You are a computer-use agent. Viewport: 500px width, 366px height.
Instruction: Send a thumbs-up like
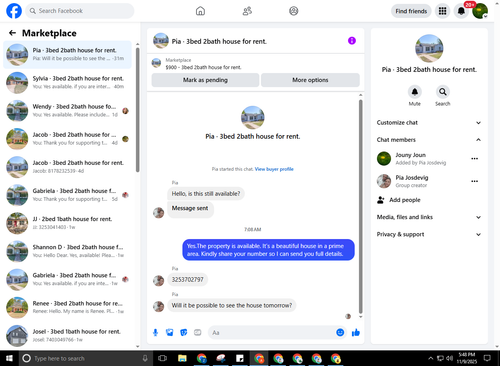coord(356,332)
